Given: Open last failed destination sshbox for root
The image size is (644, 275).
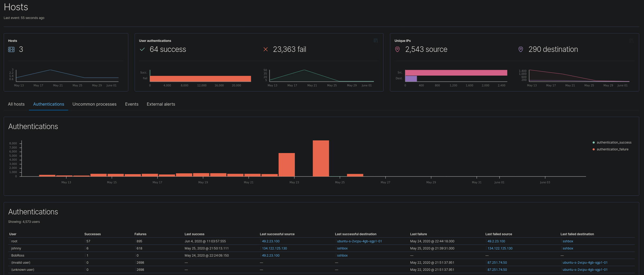Looking at the screenshot, I should pyautogui.click(x=568, y=241).
